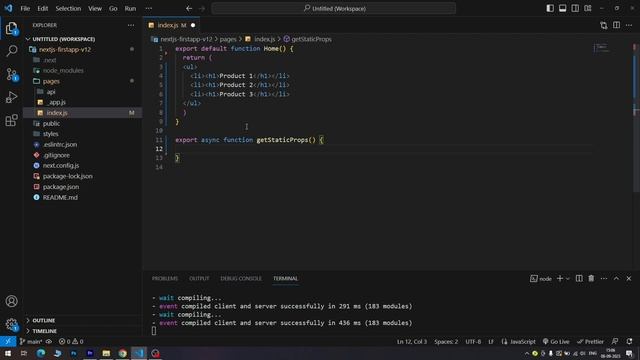
Task: Open terminal panel more actions ellipsis
Action: (x=604, y=278)
